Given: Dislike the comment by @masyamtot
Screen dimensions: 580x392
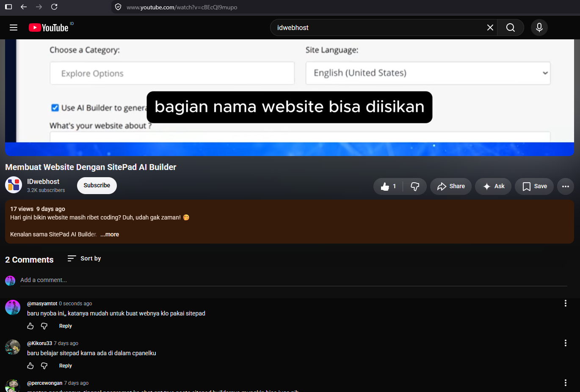Looking at the screenshot, I should point(44,326).
